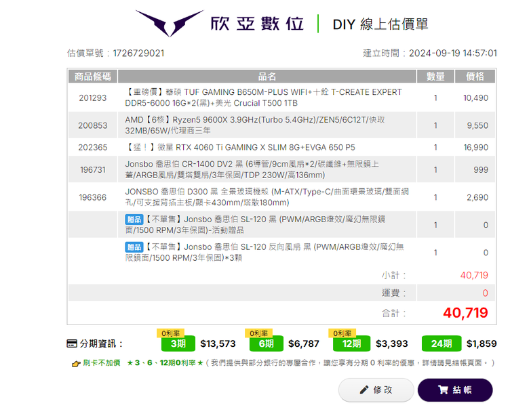
Task: Click the 分期資訊 label
Action: pos(101,344)
